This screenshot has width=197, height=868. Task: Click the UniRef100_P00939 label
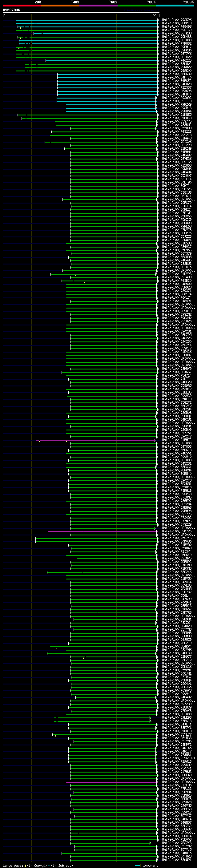[176, 396]
